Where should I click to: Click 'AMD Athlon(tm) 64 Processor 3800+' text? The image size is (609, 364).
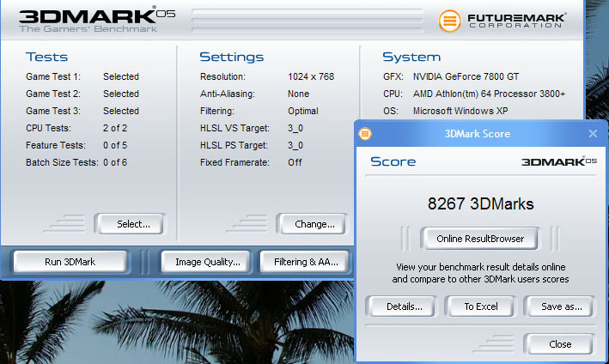click(489, 94)
